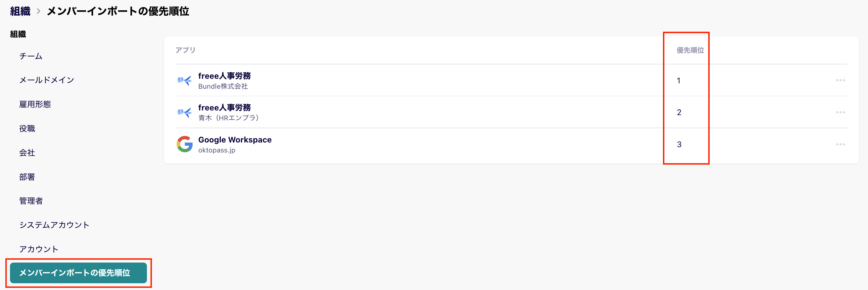This screenshot has height=290, width=868.
Task: Click the 優先順位 column header
Action: click(x=690, y=50)
